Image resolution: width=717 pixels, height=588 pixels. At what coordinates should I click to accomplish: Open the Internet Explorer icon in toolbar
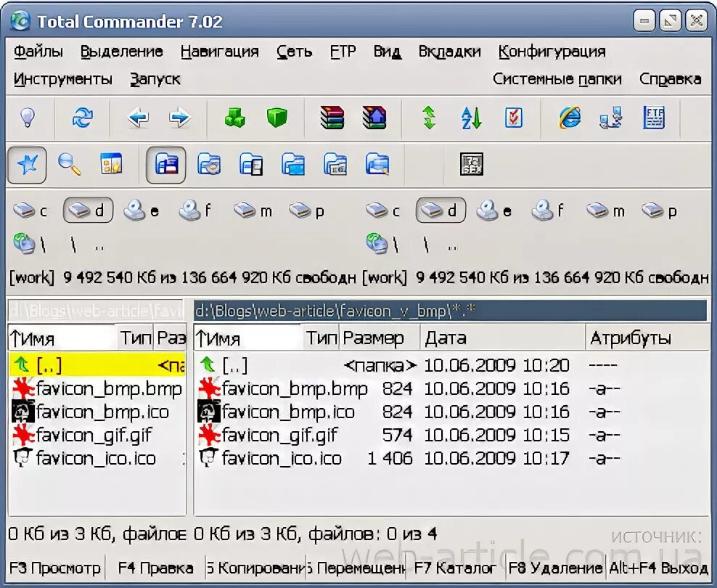pyautogui.click(x=570, y=118)
